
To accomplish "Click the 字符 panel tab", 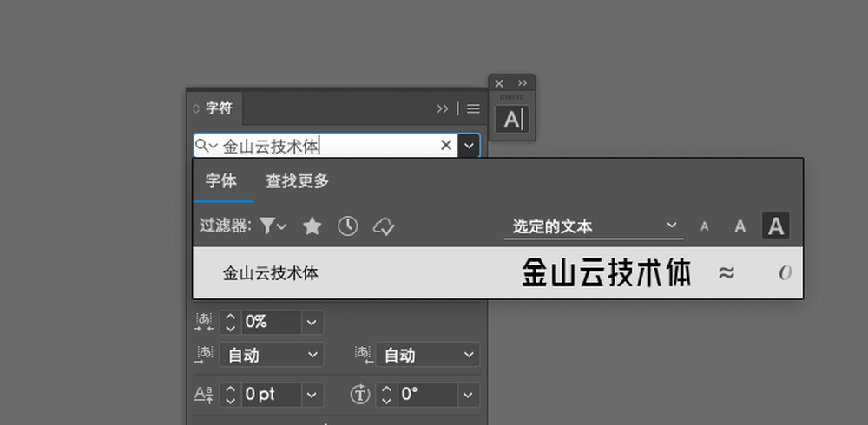I will [220, 108].
